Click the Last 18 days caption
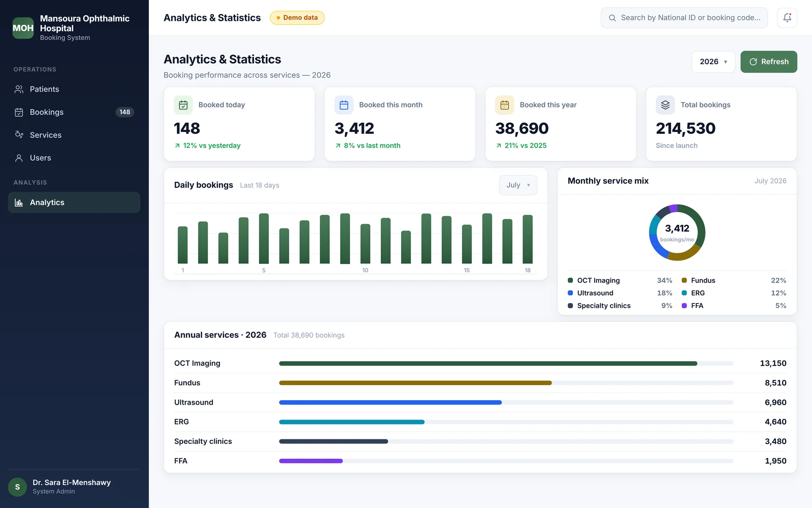 coord(259,186)
